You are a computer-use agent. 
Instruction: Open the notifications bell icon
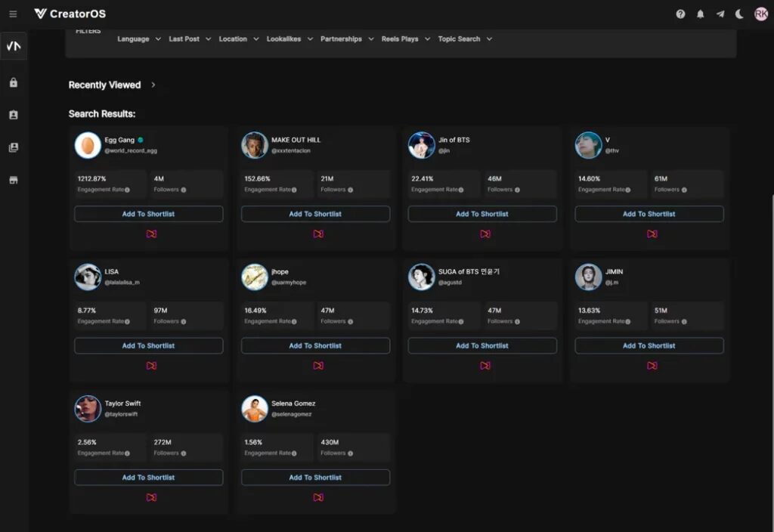coord(700,14)
